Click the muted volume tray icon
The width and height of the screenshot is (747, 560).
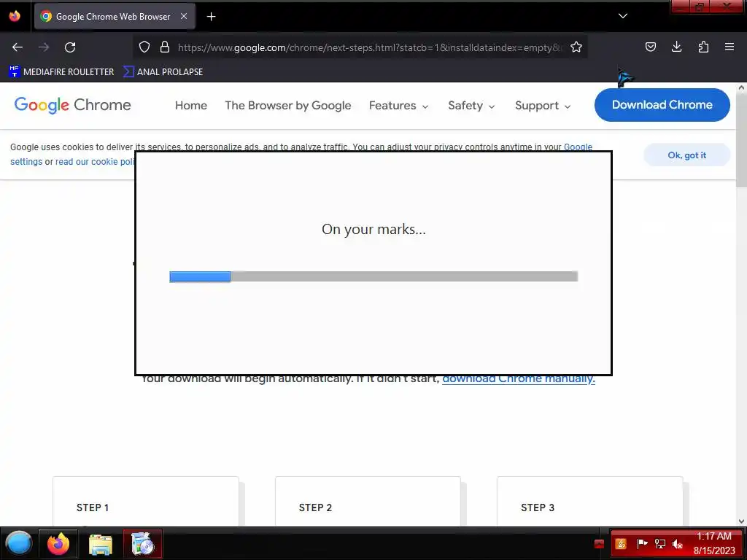tap(678, 544)
